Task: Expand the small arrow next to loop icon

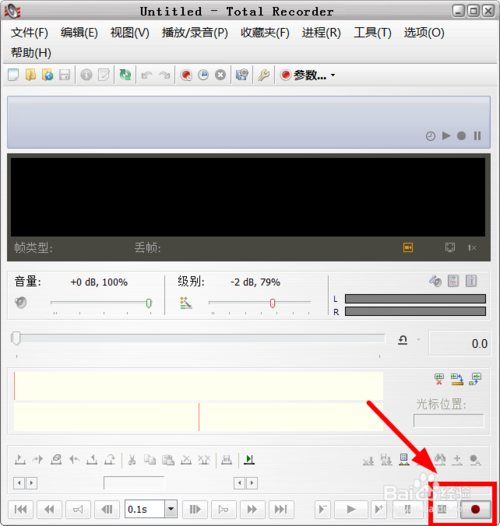Action: click(x=418, y=339)
